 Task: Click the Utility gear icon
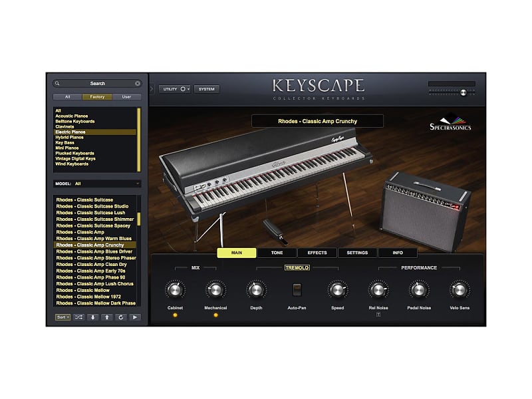pyautogui.click(x=183, y=89)
